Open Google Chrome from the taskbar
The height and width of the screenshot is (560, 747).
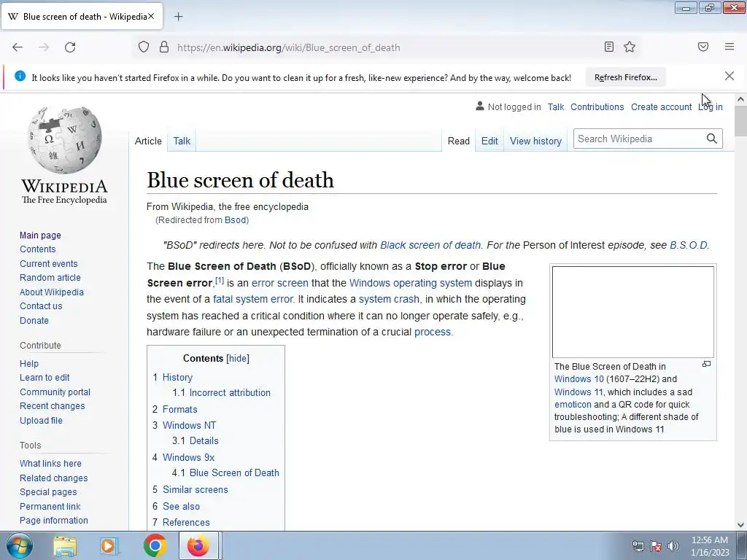coord(155,545)
